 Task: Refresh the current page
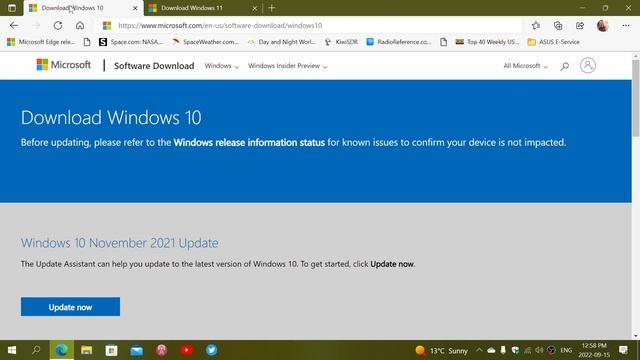click(x=58, y=25)
